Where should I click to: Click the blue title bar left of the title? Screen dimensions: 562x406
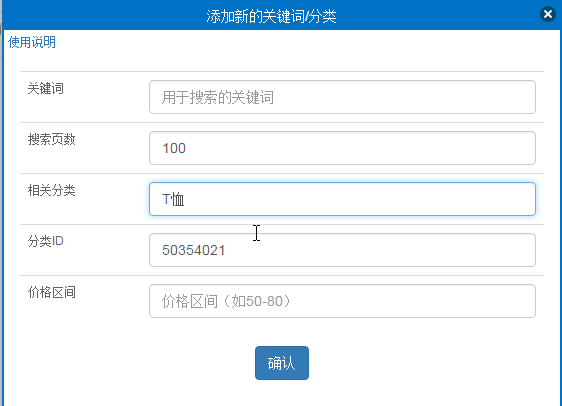tap(104, 15)
